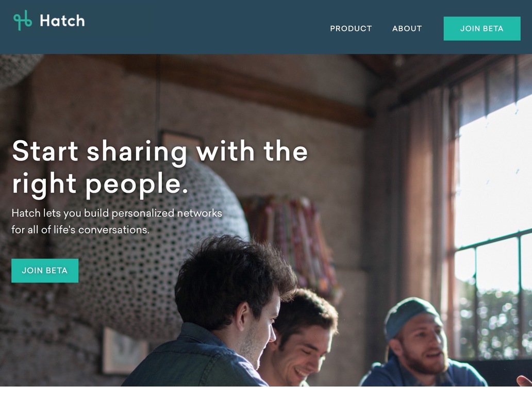This screenshot has width=532, height=399.
Task: Open the PRODUCT navigation item
Action: 351,28
